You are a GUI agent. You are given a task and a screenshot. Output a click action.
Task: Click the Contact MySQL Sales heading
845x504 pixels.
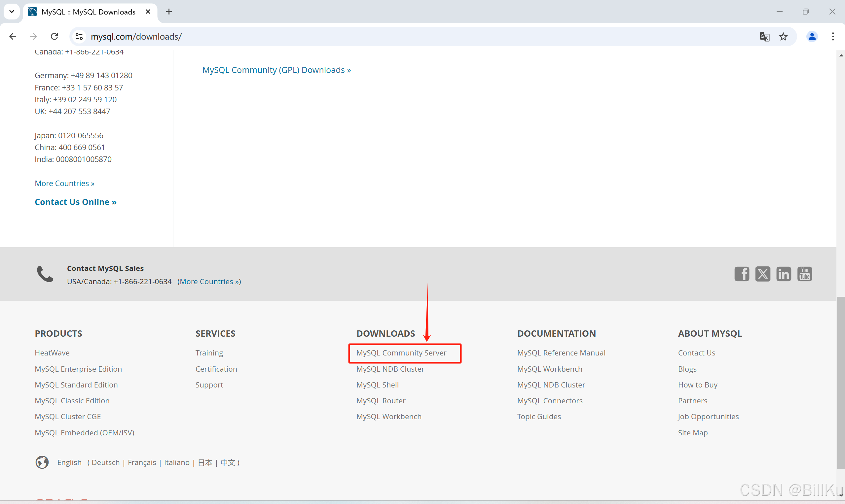(105, 268)
